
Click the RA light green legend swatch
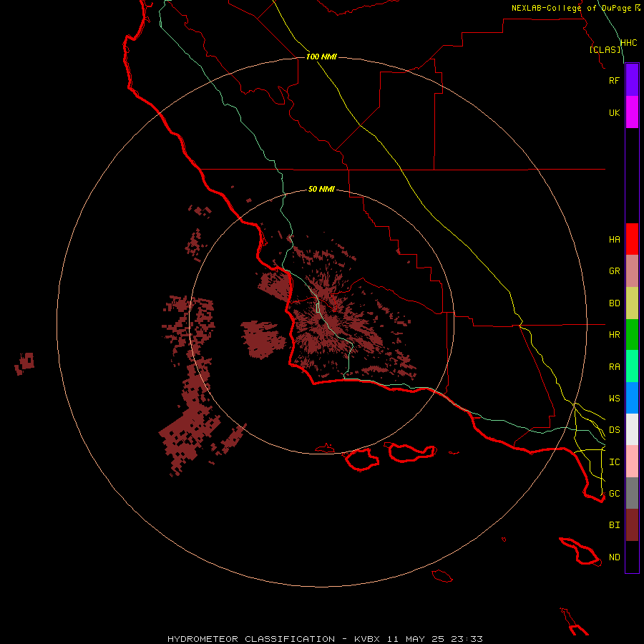point(632,366)
